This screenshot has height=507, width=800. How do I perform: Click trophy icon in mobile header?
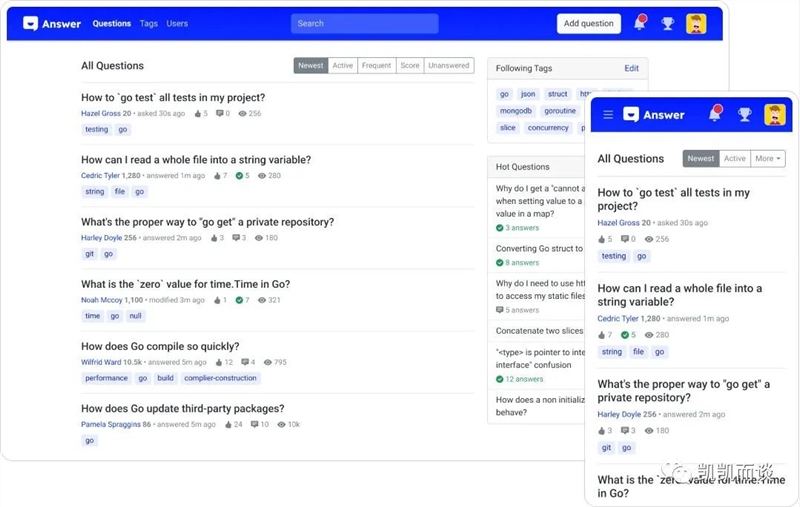744,114
